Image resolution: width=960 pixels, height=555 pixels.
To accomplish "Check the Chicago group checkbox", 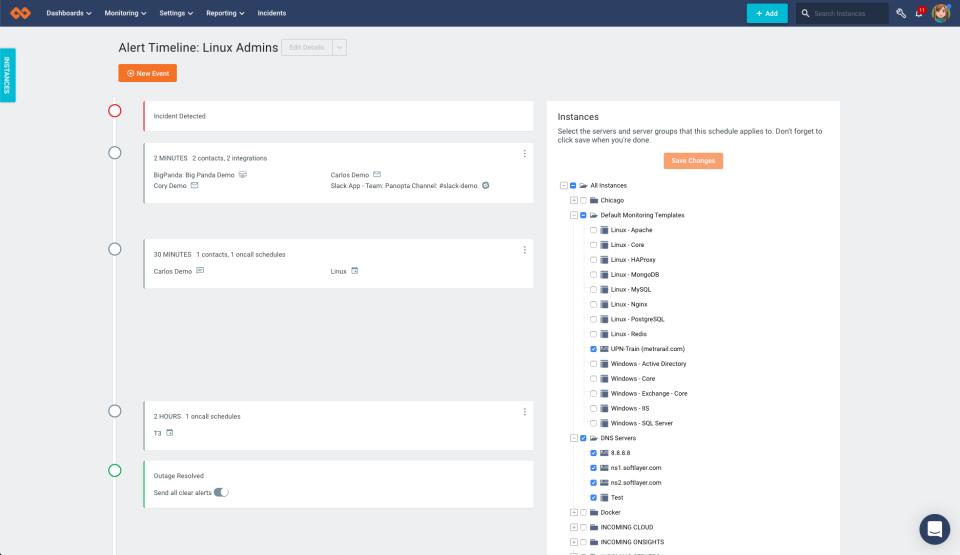I will [583, 200].
